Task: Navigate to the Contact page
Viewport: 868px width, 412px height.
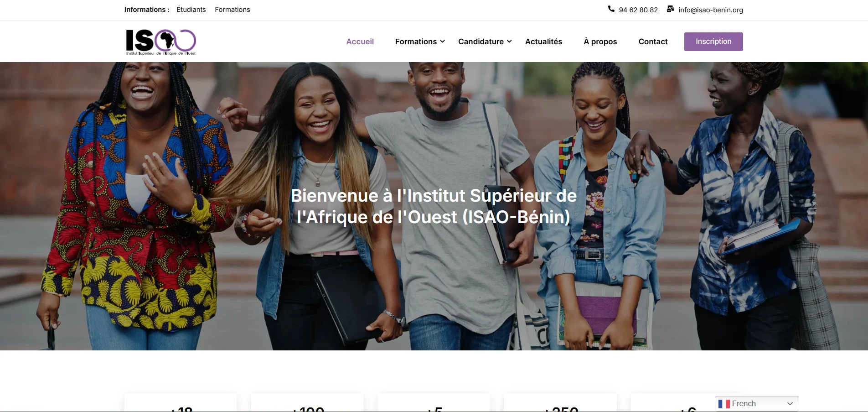Action: 653,42
